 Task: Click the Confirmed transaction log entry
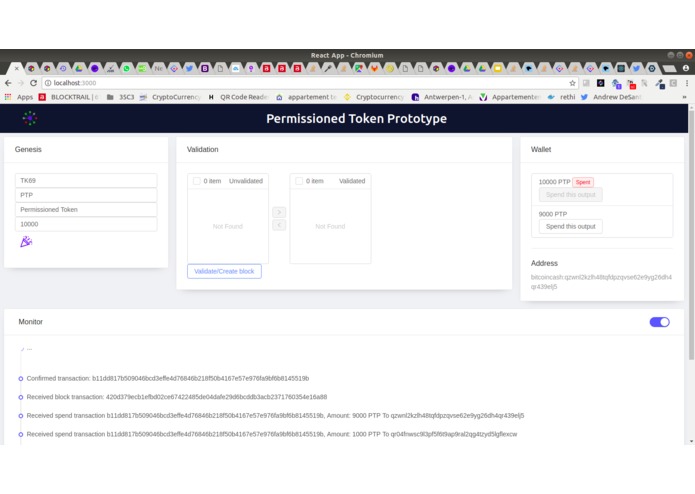168,378
